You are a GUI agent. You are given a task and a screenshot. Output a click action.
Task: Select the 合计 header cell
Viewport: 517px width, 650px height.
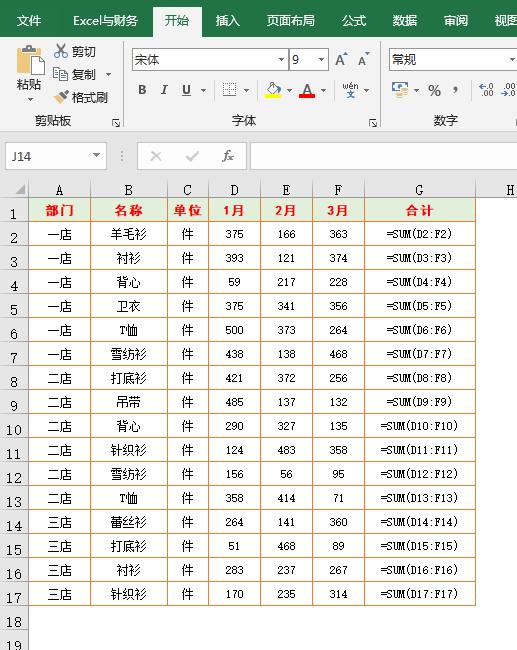420,210
